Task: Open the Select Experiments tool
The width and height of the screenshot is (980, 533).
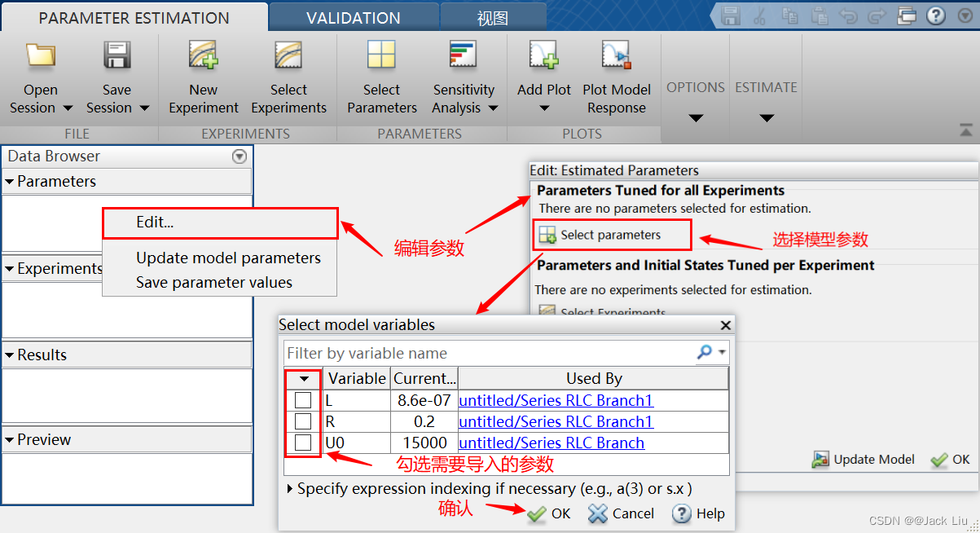Action: point(288,78)
